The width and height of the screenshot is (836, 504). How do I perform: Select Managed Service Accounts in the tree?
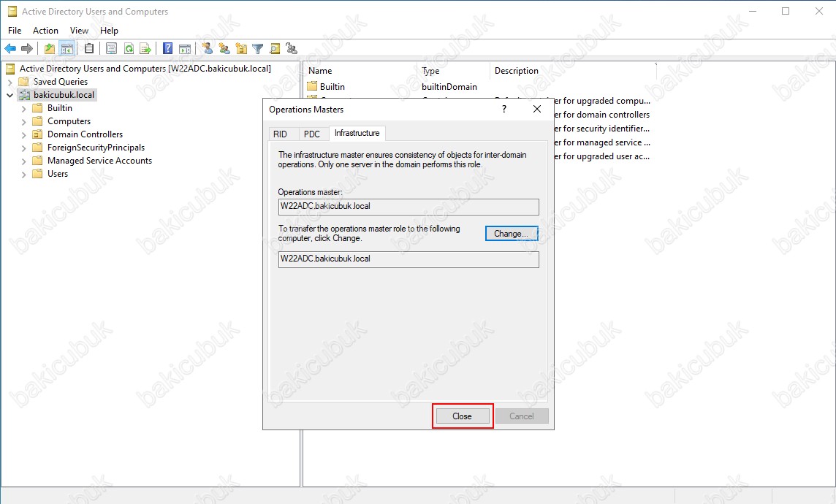coord(99,161)
